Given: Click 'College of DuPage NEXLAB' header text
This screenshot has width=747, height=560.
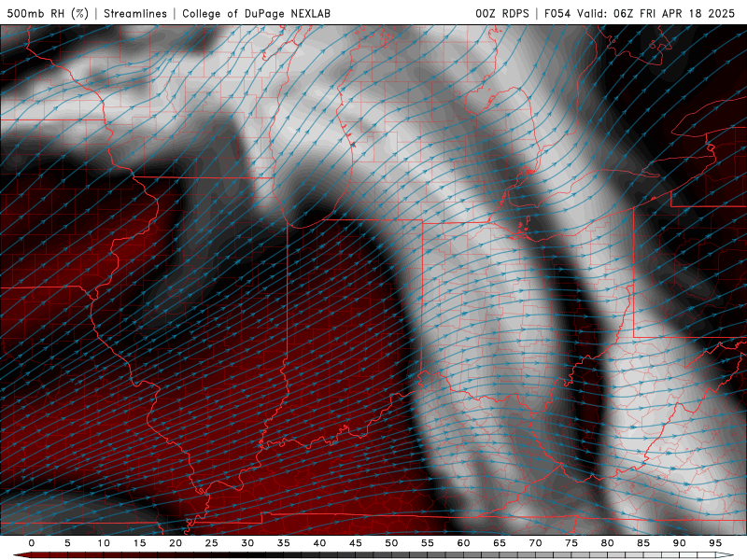Looking at the screenshot, I should coord(256,13).
